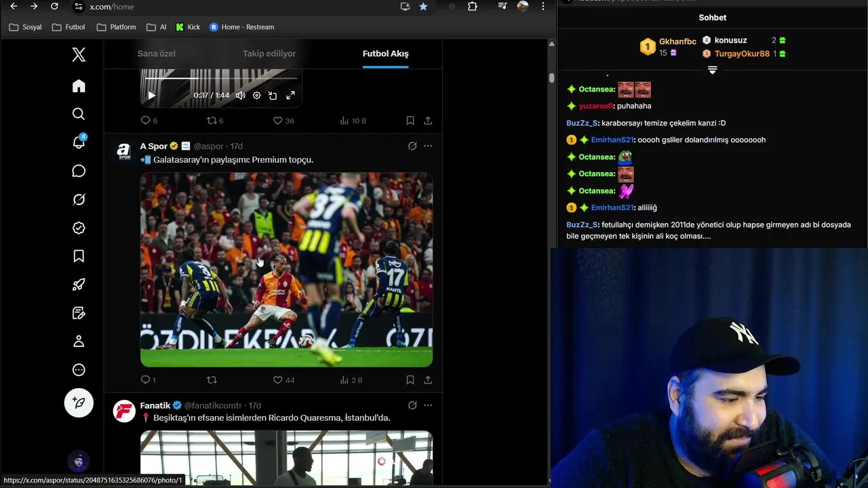The width and height of the screenshot is (868, 488).
Task: Open the Fanatik account name link
Action: pyautogui.click(x=155, y=405)
